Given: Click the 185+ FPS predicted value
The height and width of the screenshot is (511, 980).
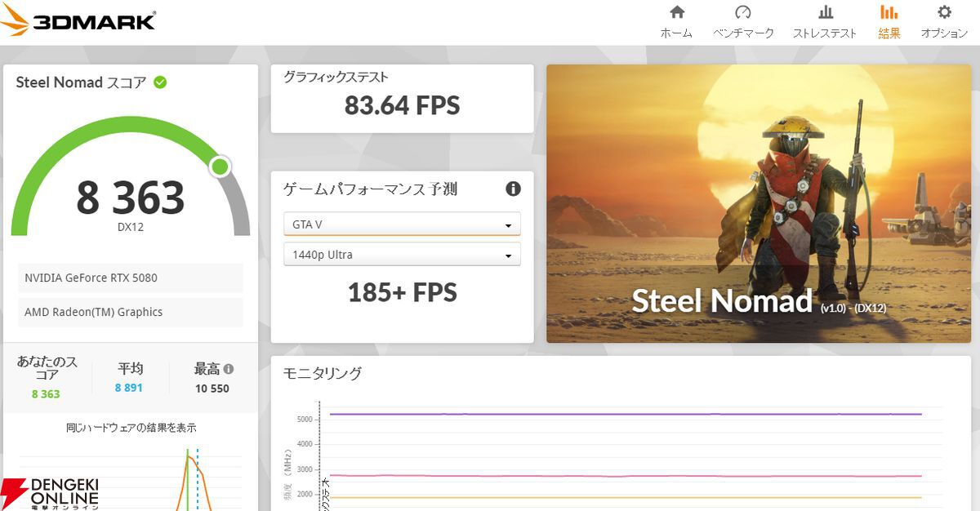Looking at the screenshot, I should click(402, 292).
